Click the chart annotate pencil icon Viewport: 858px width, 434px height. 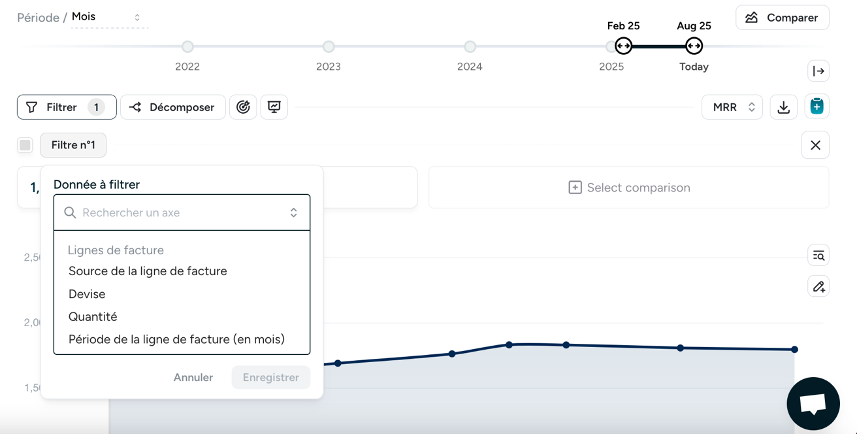click(x=818, y=287)
